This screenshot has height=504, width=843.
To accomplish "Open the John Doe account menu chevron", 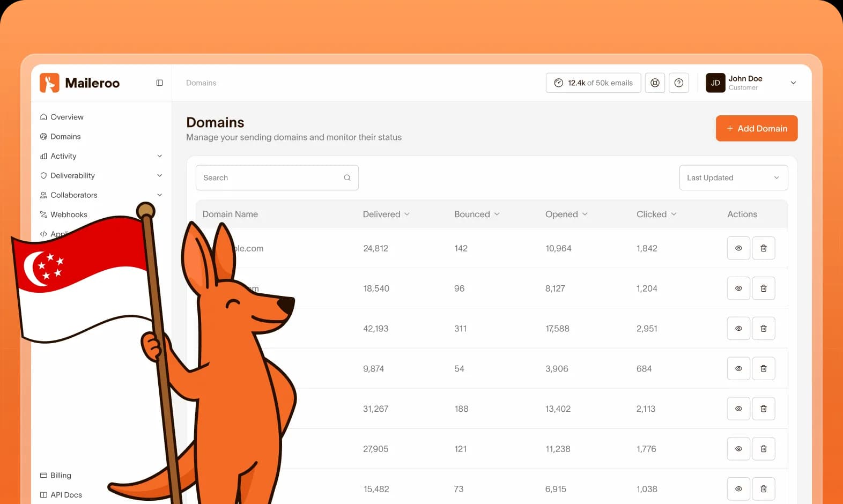I will tap(793, 83).
